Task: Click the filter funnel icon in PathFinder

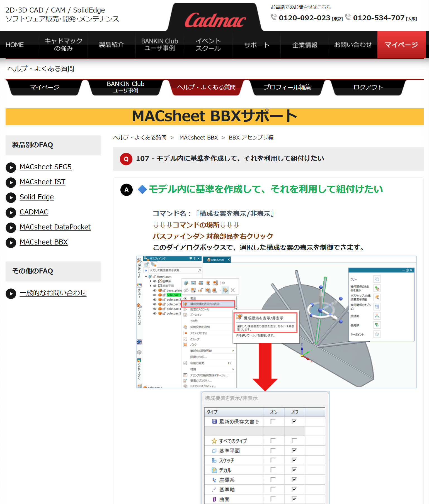Action: [x=146, y=270]
